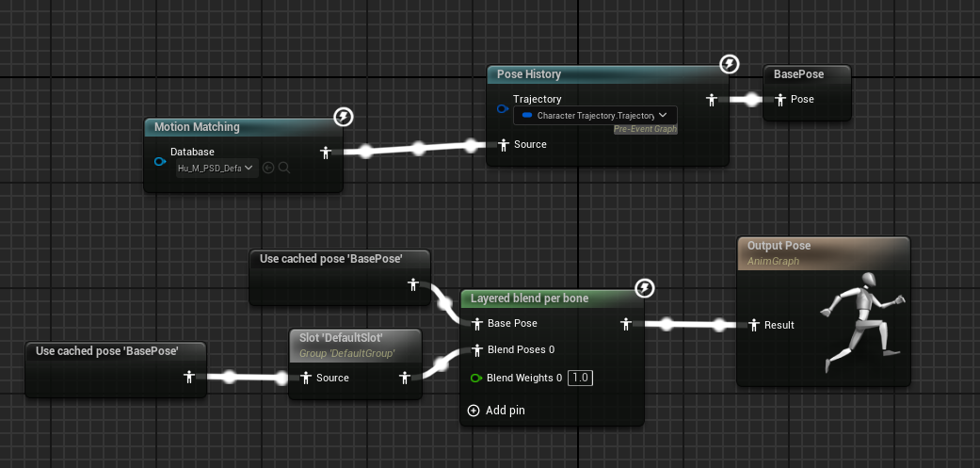This screenshot has height=468, width=980.
Task: Click the Source input pin on Slot 'DefaultSlot'
Action: 306,378
